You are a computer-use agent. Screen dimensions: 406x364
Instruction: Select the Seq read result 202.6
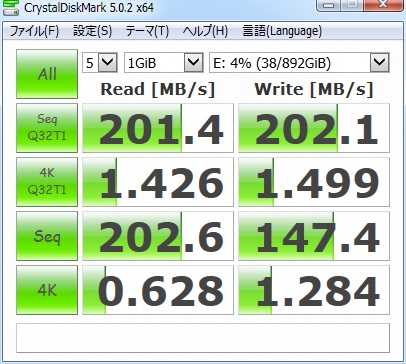tap(158, 236)
